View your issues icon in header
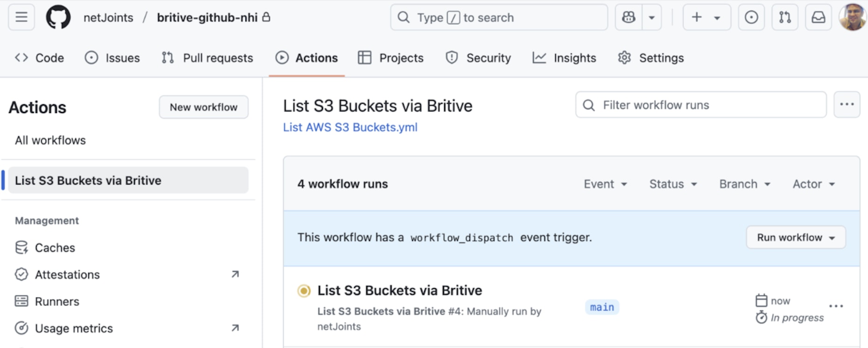 coord(751,17)
